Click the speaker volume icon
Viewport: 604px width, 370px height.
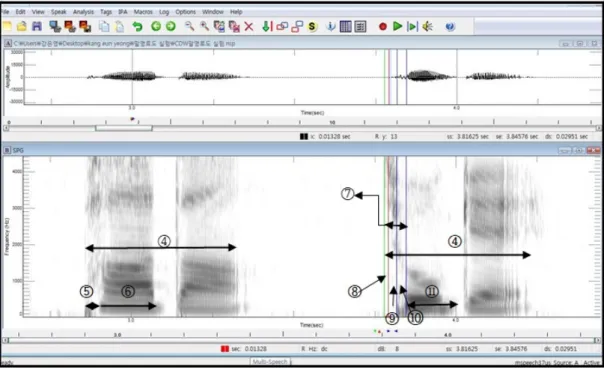[427, 26]
